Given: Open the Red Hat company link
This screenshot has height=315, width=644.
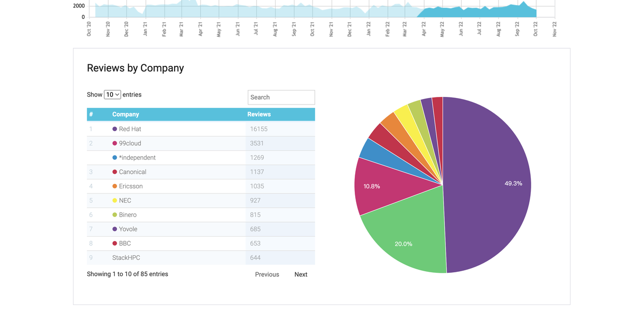Looking at the screenshot, I should point(130,129).
